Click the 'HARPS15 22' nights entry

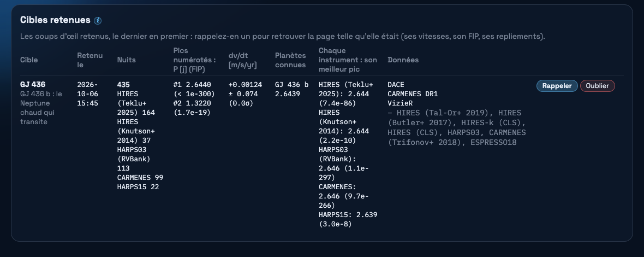(138, 186)
